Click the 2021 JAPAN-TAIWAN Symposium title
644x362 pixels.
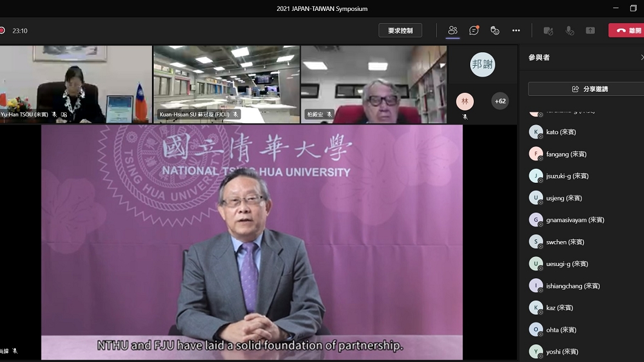pos(322,9)
